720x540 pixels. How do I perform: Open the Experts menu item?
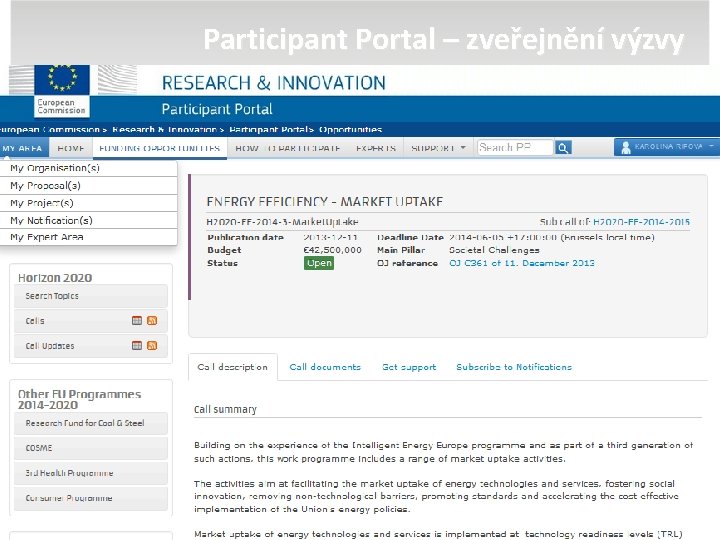[376, 148]
